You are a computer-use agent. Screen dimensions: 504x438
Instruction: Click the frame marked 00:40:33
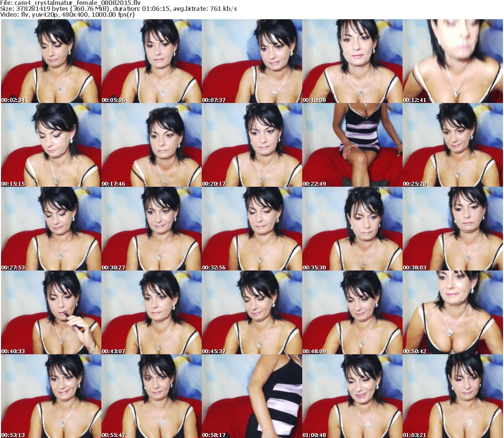point(51,312)
